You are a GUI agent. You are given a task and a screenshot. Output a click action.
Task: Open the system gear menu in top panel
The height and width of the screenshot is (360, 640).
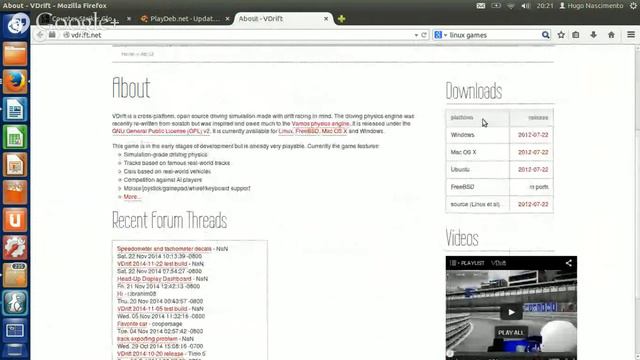tap(633, 6)
